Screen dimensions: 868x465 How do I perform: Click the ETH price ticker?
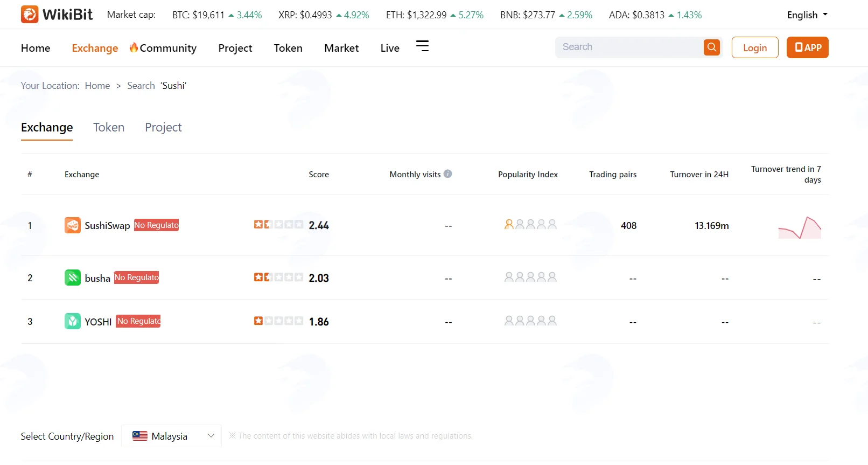pos(435,15)
